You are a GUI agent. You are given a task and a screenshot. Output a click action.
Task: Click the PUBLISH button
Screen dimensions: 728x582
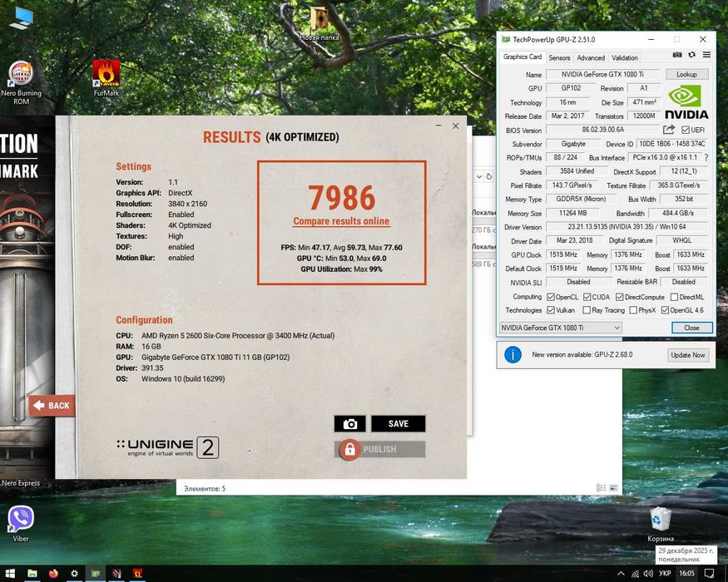pyautogui.click(x=379, y=449)
